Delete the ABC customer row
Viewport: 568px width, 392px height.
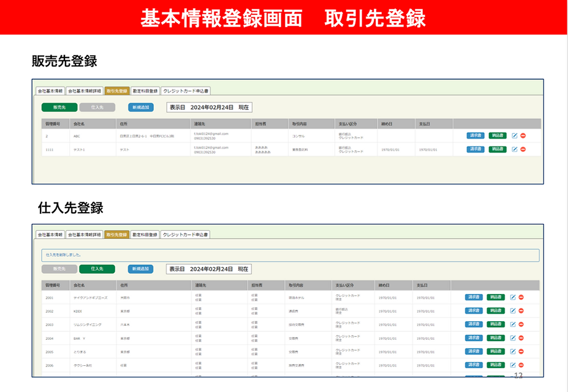click(x=523, y=136)
